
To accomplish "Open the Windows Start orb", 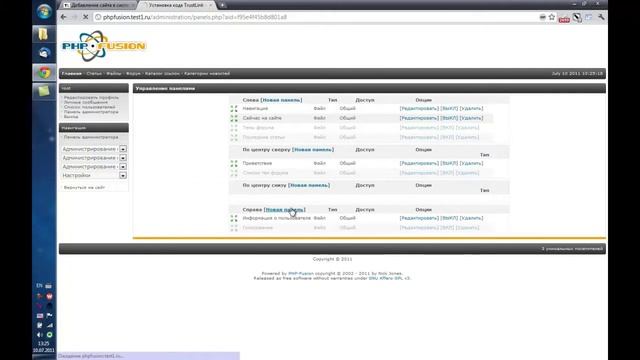I will (x=44, y=11).
